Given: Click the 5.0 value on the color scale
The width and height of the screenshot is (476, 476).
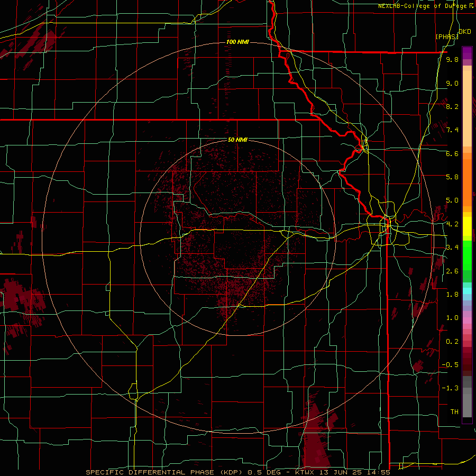Looking at the screenshot, I should tap(452, 200).
